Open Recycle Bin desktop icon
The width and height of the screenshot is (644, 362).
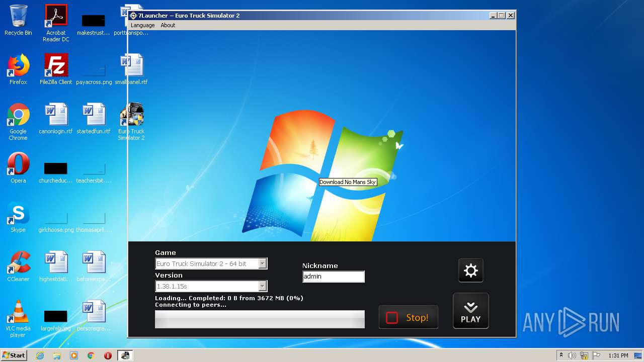18,20
